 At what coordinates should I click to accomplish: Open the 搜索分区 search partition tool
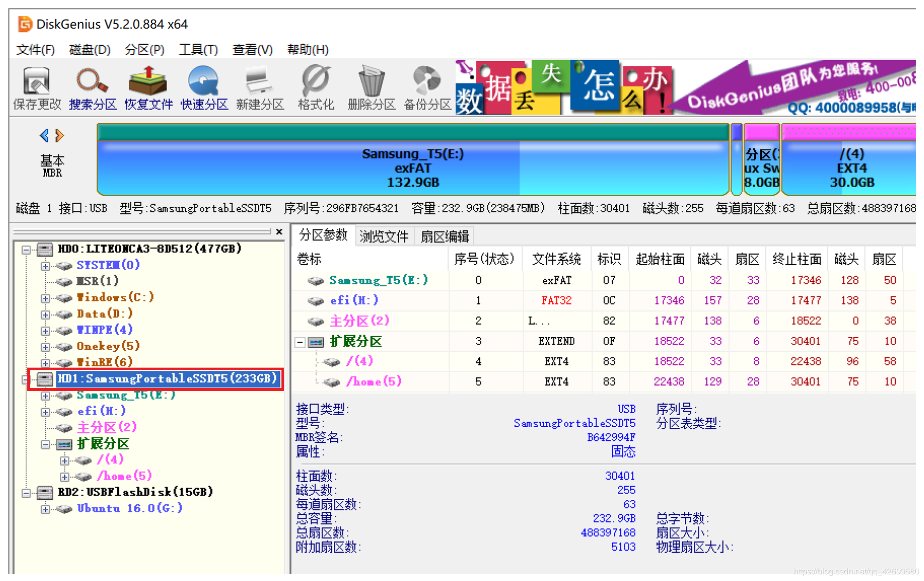pyautogui.click(x=93, y=88)
